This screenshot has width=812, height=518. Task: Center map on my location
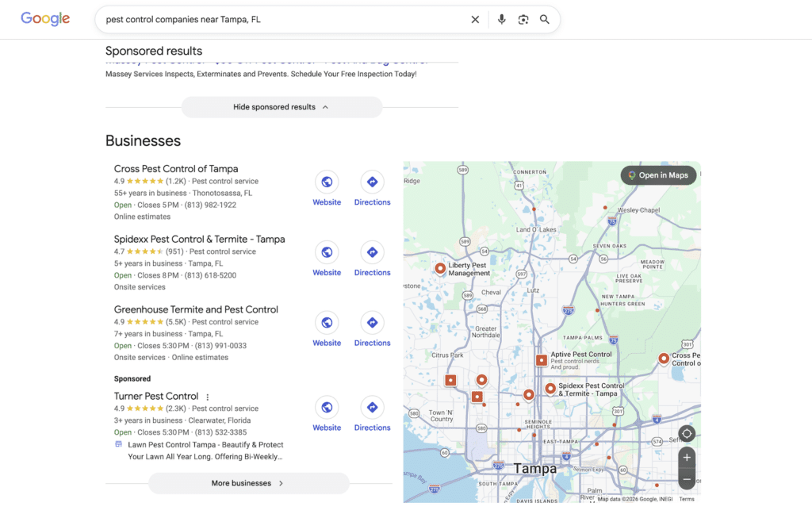pyautogui.click(x=687, y=434)
